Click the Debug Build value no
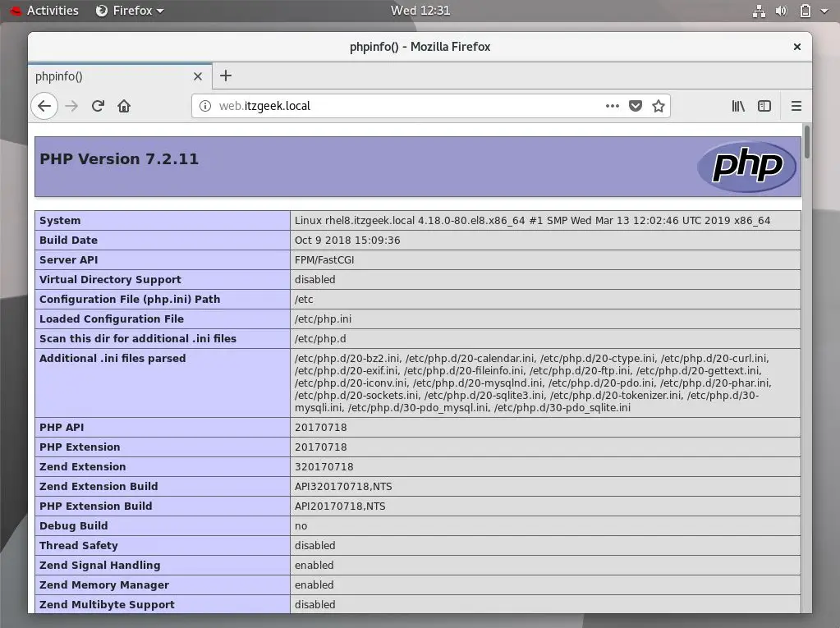840x628 pixels. point(301,525)
